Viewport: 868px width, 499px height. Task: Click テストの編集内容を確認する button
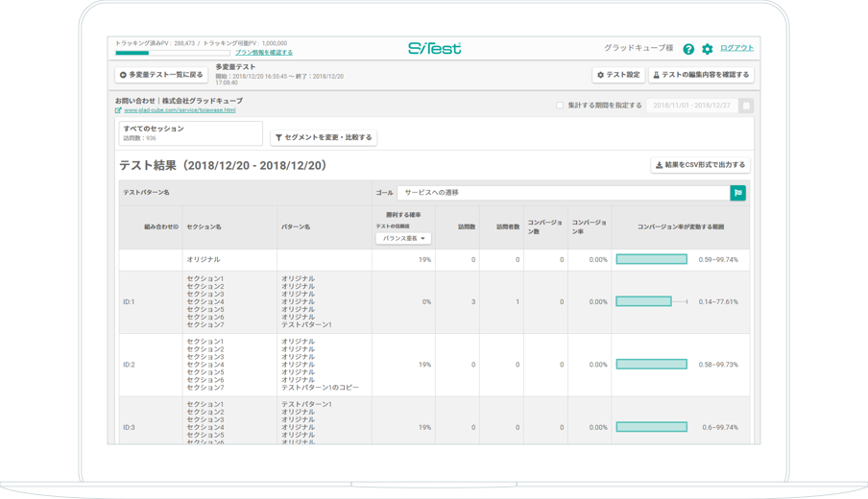point(701,75)
